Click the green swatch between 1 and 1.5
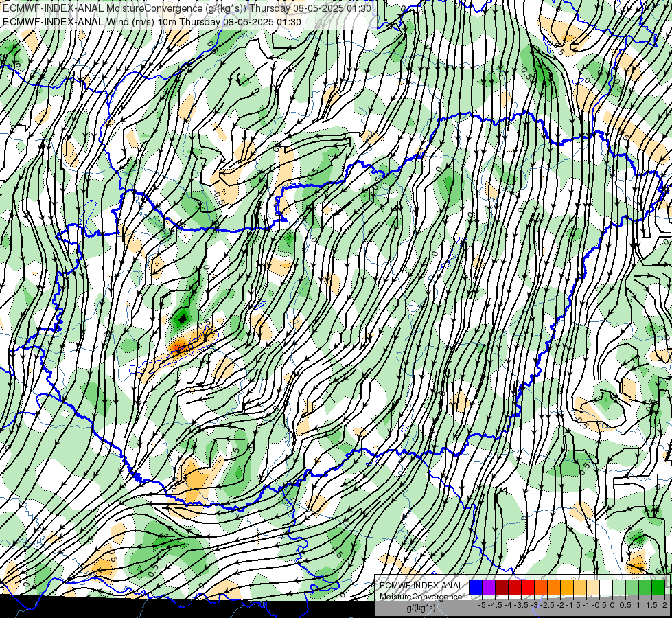672x618 pixels. pos(645,588)
